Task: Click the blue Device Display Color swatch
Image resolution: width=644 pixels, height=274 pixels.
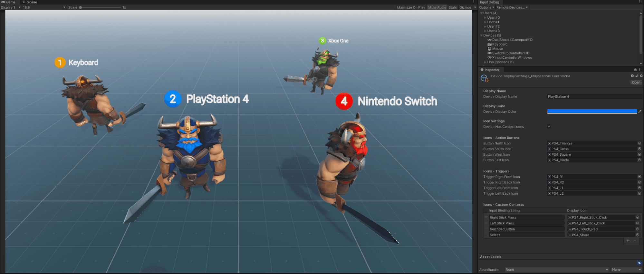Action: tap(592, 112)
